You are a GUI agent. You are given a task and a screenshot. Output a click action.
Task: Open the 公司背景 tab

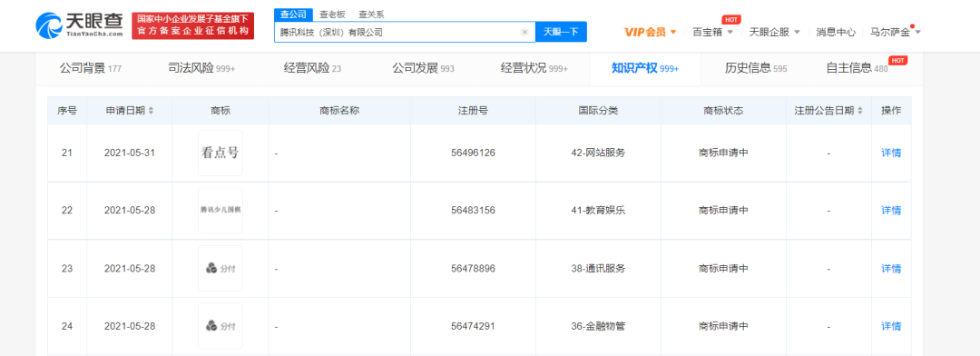pyautogui.click(x=90, y=68)
